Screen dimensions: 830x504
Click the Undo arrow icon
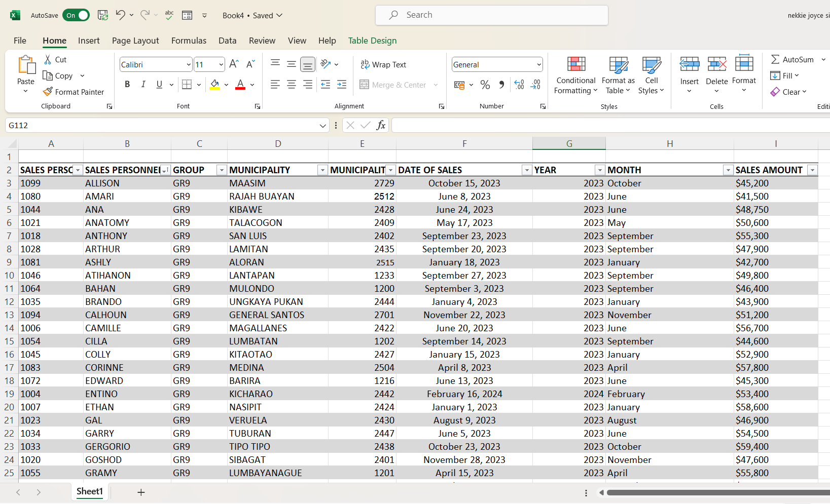pyautogui.click(x=120, y=15)
